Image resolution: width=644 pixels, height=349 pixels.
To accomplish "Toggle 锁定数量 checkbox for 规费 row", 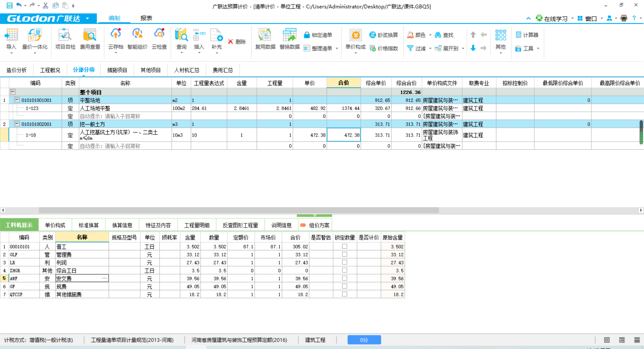I will coord(344,286).
